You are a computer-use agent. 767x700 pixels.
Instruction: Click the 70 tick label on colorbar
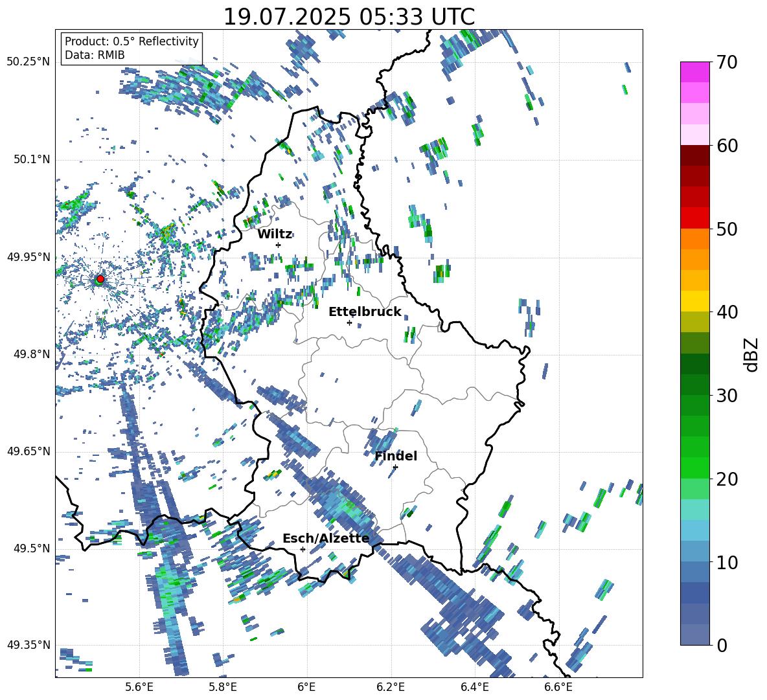point(727,63)
